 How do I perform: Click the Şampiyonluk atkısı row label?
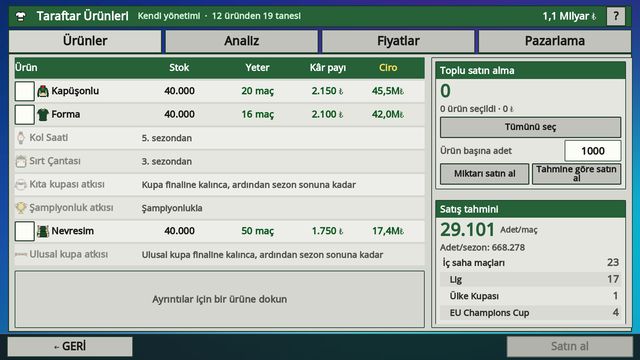point(71,208)
